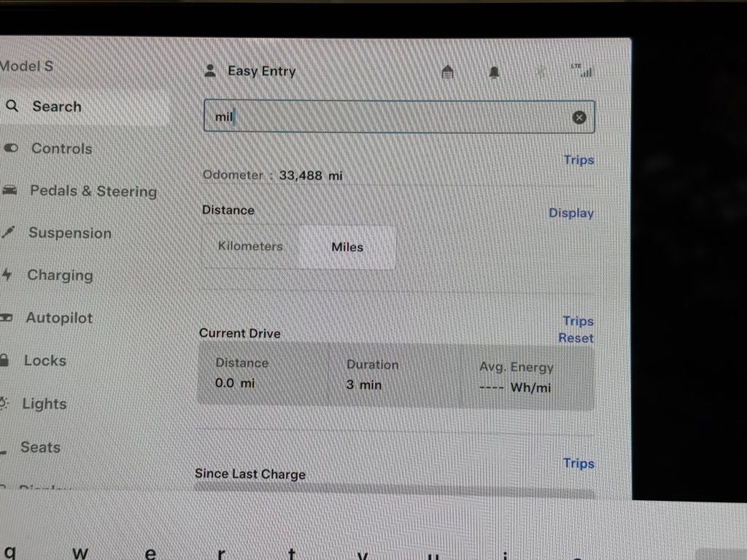The width and height of the screenshot is (747, 560).
Task: Open the HomeLink garage door icon
Action: (x=447, y=71)
